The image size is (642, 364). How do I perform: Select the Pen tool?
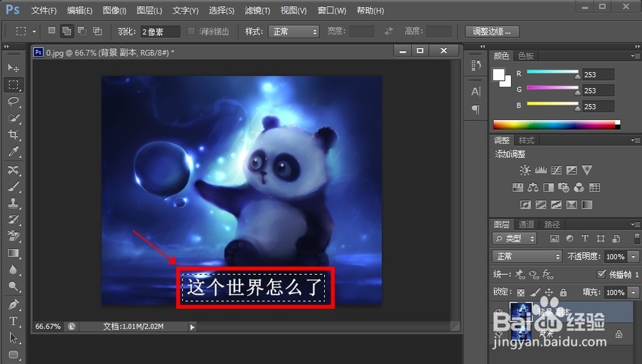tap(13, 305)
